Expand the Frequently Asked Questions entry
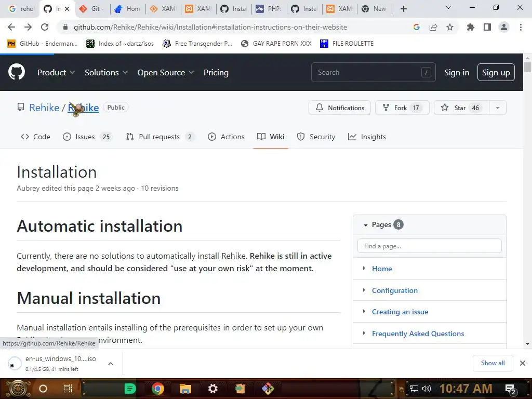Screen dimensions: 532x399 tap(364, 333)
